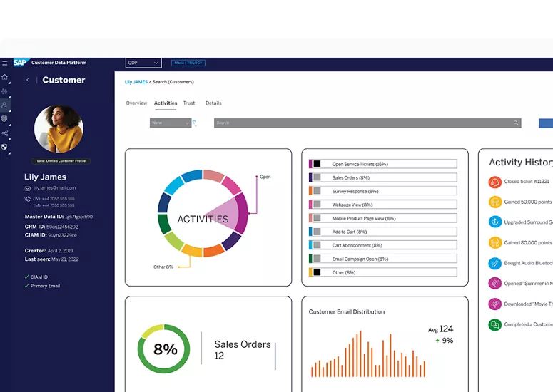Click the search magnifier icon in the search bar
Viewport: 553px width, 392px height.
click(x=516, y=123)
